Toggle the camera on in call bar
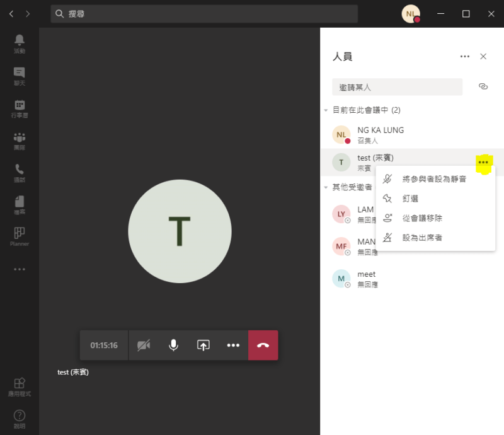 click(144, 345)
